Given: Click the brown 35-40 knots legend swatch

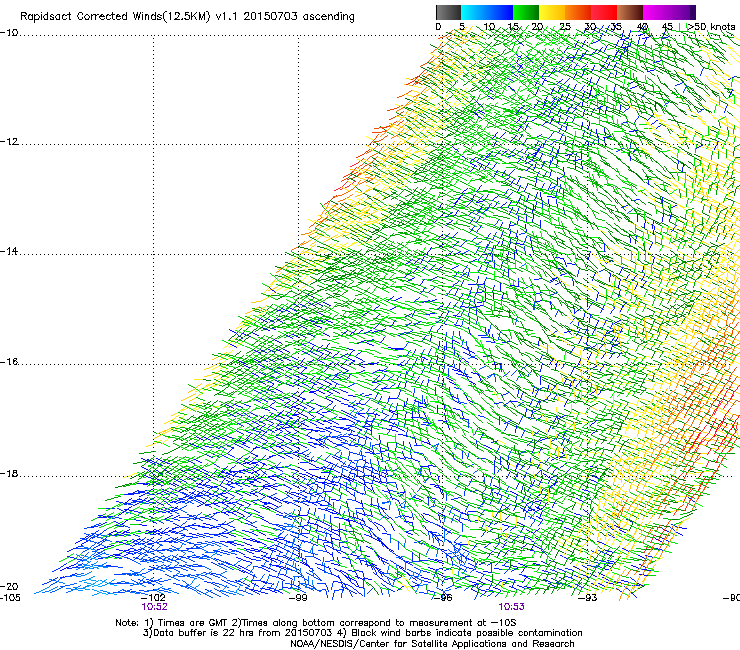Looking at the screenshot, I should [630, 12].
